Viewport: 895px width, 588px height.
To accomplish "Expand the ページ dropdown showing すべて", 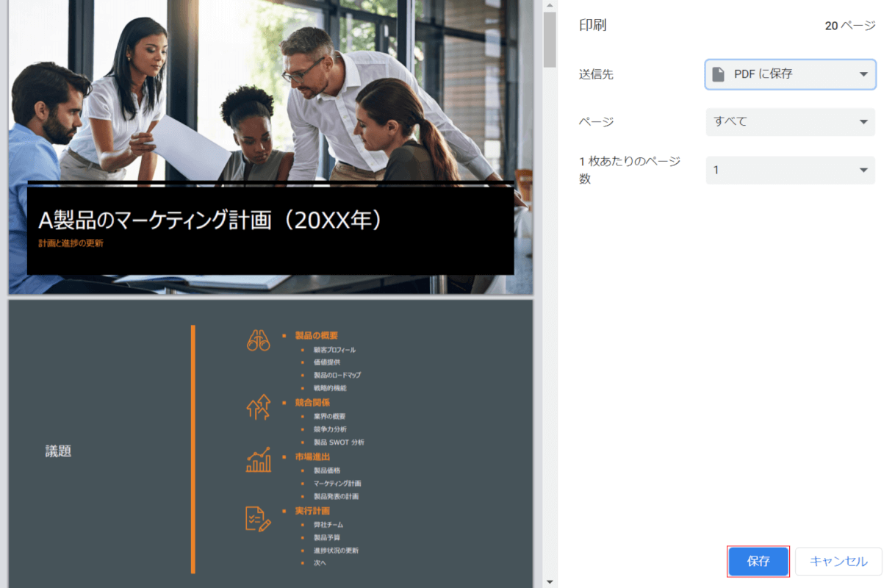I will 790,122.
